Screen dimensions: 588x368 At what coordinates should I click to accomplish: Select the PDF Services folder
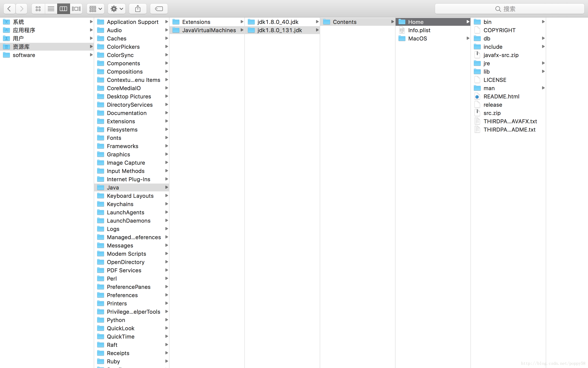(132, 270)
